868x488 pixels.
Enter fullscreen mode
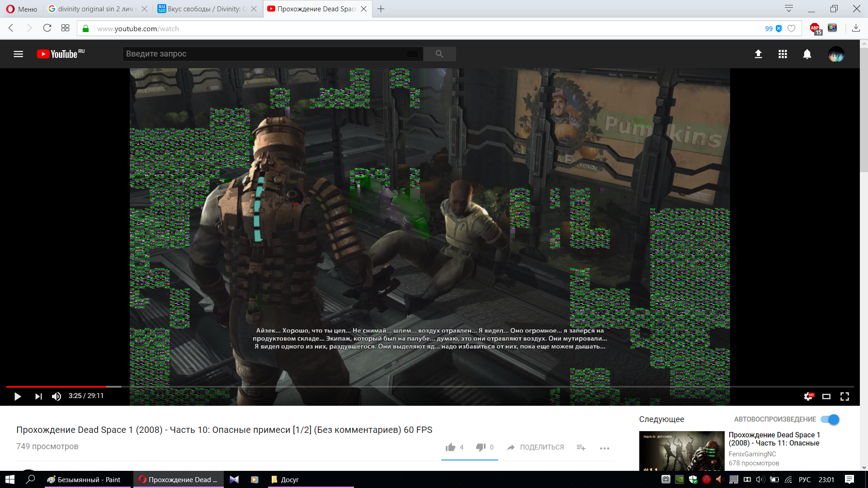[x=844, y=396]
